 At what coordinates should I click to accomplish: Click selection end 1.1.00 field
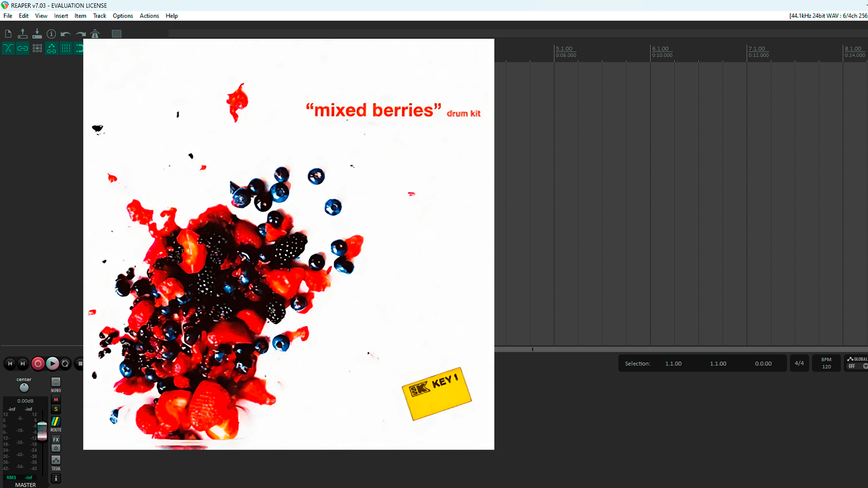tap(718, 363)
